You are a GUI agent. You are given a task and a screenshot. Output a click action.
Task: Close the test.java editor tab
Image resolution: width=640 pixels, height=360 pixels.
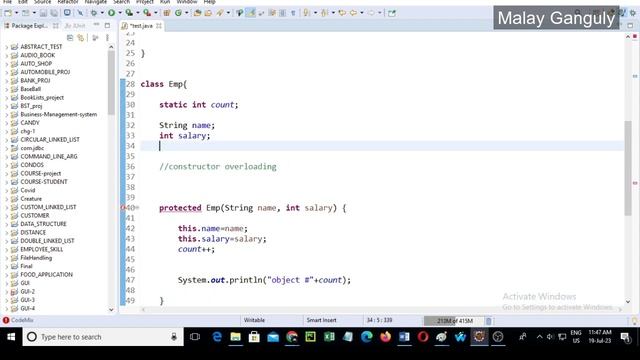159,25
